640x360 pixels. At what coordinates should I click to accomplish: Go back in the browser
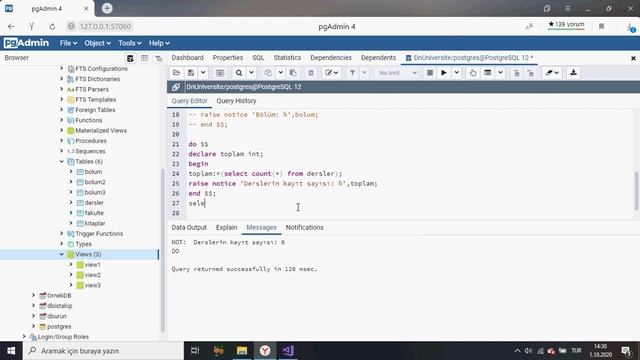tap(11, 27)
